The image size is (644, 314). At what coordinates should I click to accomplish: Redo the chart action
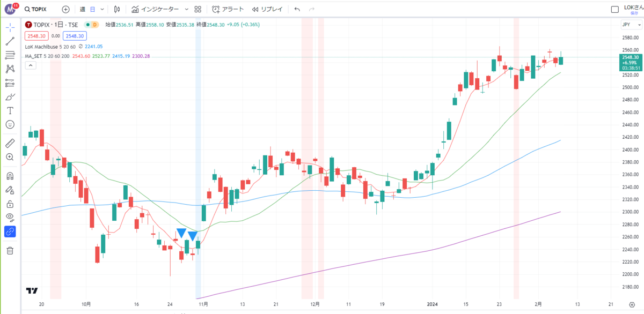[312, 10]
